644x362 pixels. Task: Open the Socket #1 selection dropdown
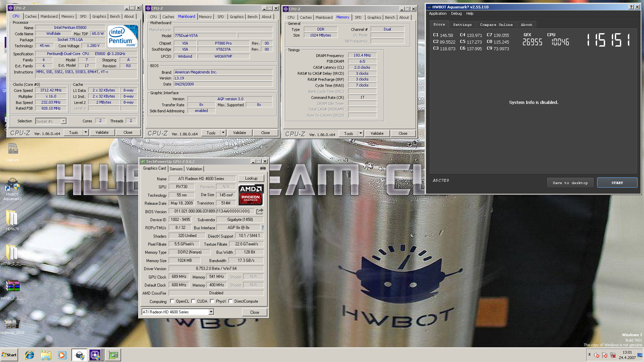pos(63,121)
